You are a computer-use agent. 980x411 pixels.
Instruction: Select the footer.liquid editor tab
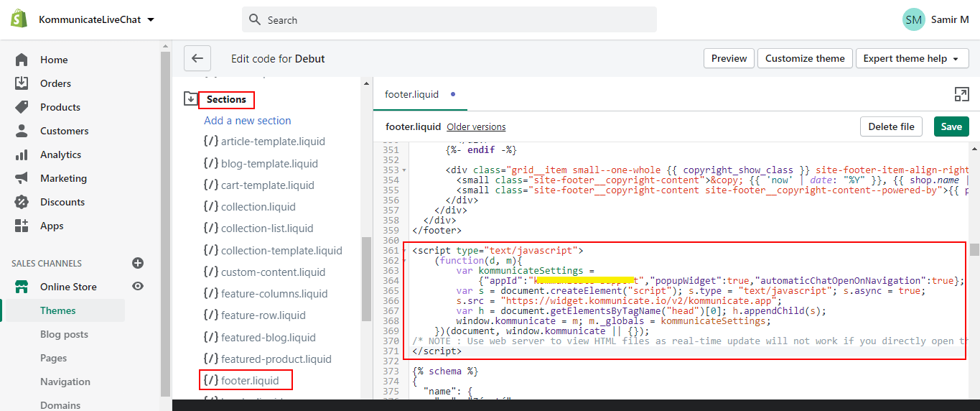click(411, 94)
